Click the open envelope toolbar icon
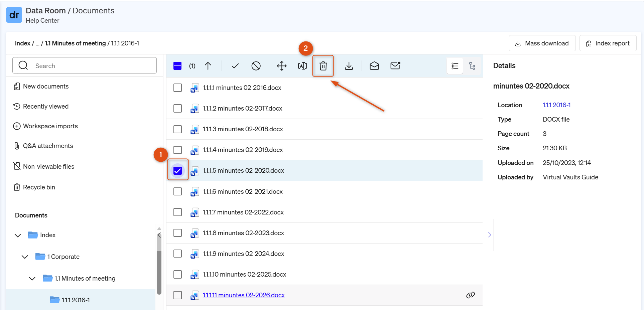The width and height of the screenshot is (644, 310). click(374, 66)
